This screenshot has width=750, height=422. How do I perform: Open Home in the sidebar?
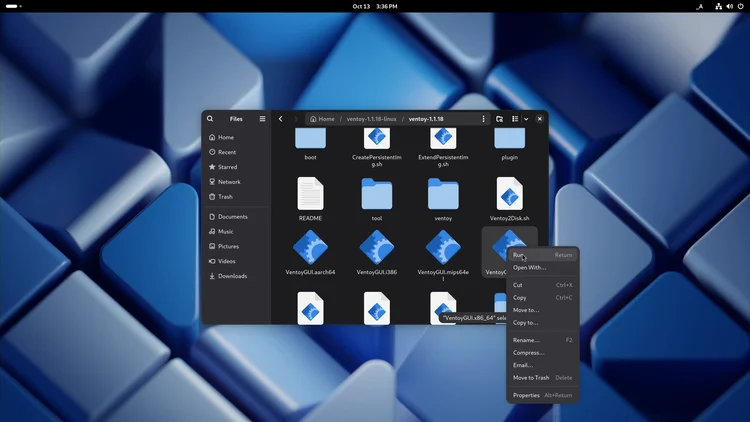click(x=236, y=137)
